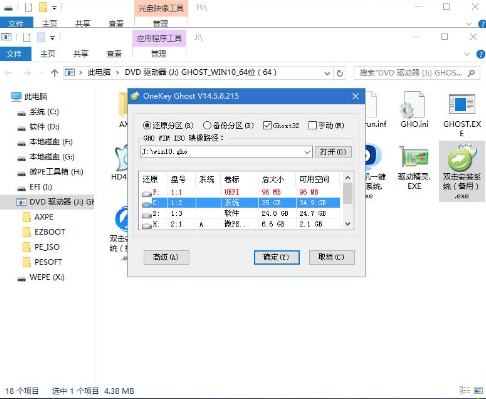The width and height of the screenshot is (486, 399).
Task: Click the refresh icon beside address bar
Action: 340,73
